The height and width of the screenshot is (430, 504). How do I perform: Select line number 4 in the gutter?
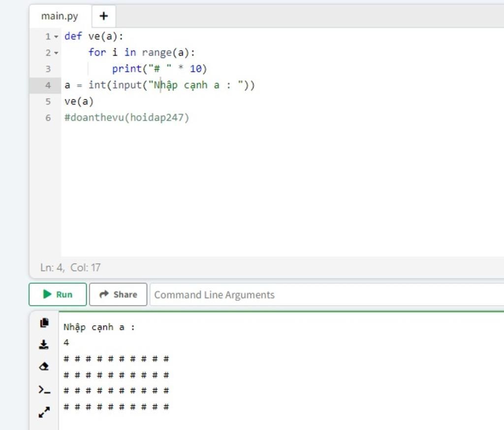pos(48,85)
